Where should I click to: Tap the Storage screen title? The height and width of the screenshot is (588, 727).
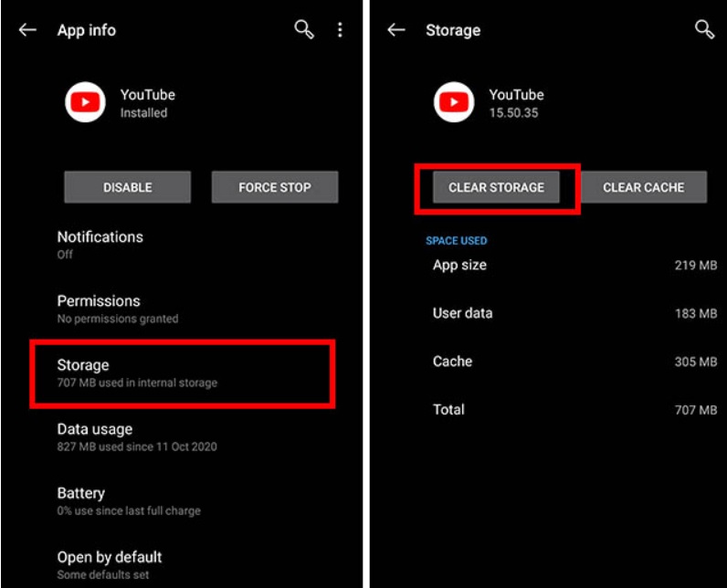[x=453, y=30]
